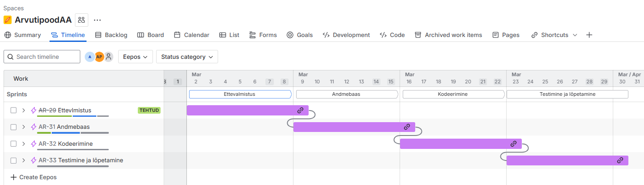
Task: Click the link icon on Ettevlmistus bar
Action: click(300, 110)
